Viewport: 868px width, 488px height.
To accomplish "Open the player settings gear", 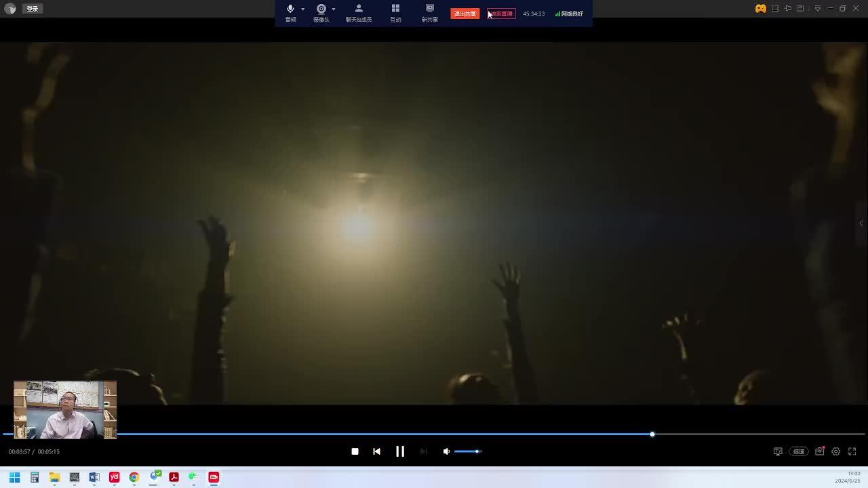I will (836, 451).
